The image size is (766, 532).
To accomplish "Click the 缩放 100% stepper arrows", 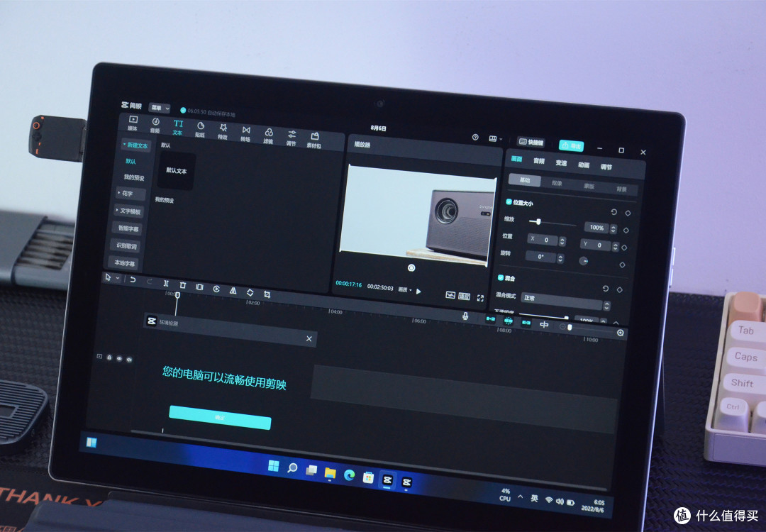I will tap(613, 228).
